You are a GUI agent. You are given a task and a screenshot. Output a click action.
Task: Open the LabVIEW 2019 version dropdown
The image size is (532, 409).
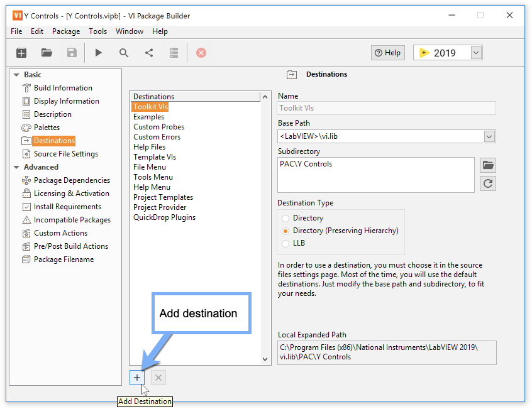tap(476, 53)
